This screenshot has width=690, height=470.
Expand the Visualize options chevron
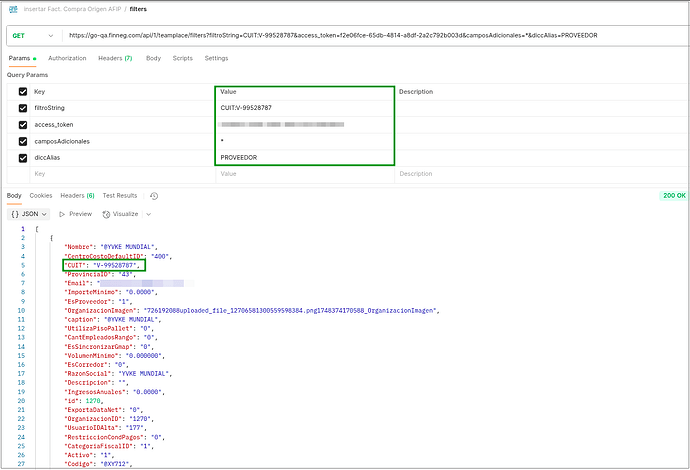[149, 214]
